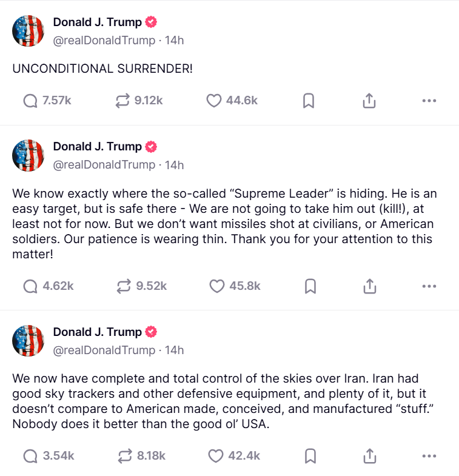Open @realDonaldTrump handle on second post
Viewport: 459px width, 476px height.
[x=104, y=165]
